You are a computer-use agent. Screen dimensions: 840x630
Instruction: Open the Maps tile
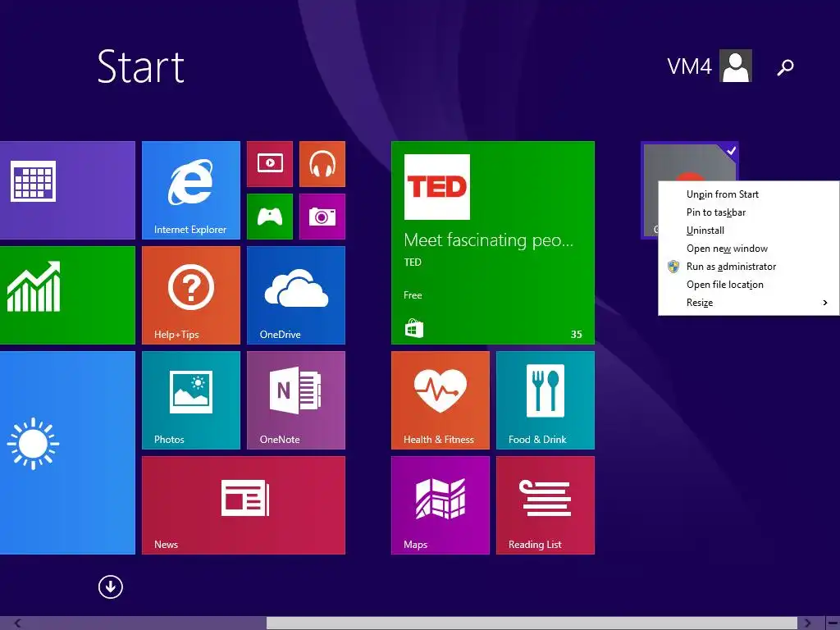click(441, 505)
